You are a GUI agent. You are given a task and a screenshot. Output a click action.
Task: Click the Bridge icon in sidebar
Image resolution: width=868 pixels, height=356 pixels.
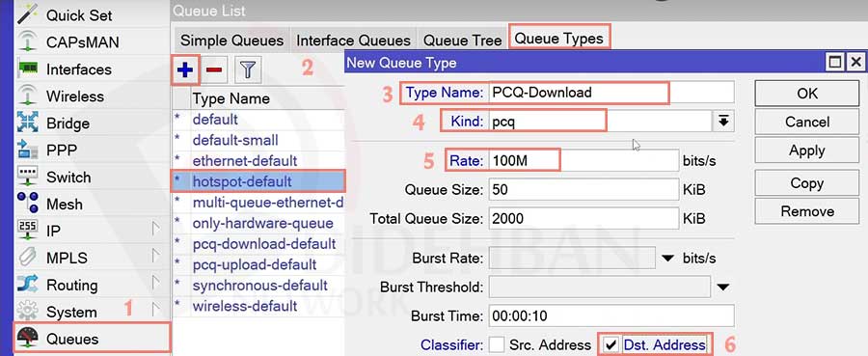[27, 123]
